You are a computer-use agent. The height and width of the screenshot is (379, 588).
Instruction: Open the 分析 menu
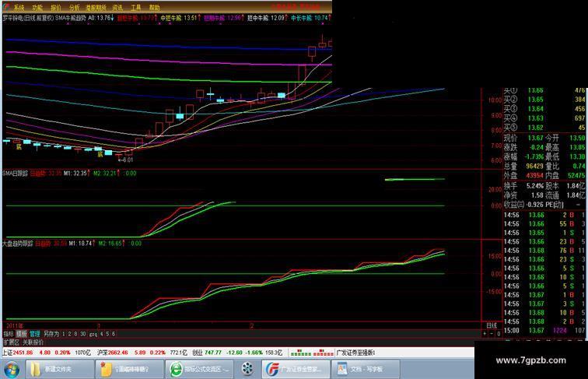point(74,7)
